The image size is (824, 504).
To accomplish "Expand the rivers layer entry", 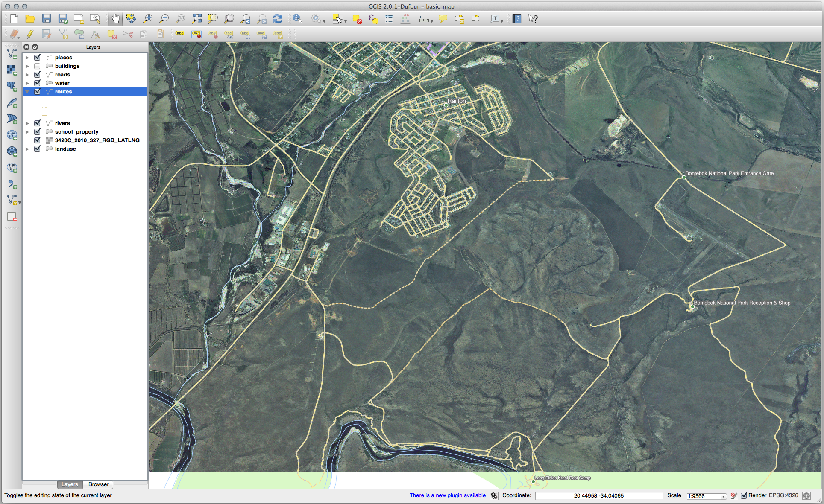I will click(27, 123).
